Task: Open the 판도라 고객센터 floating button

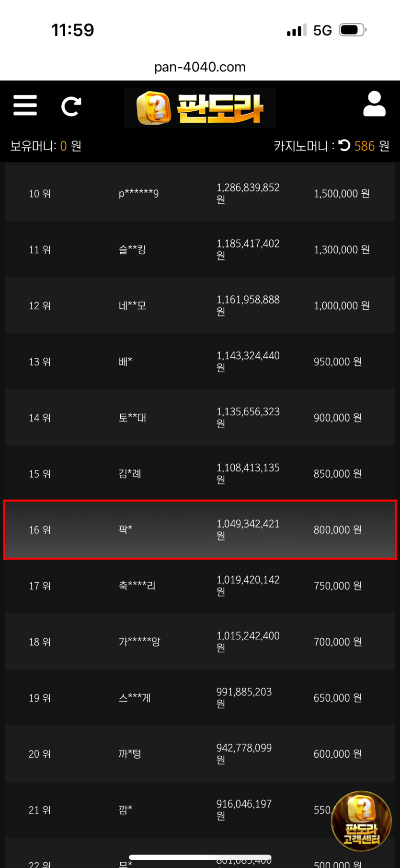Action: [361, 821]
